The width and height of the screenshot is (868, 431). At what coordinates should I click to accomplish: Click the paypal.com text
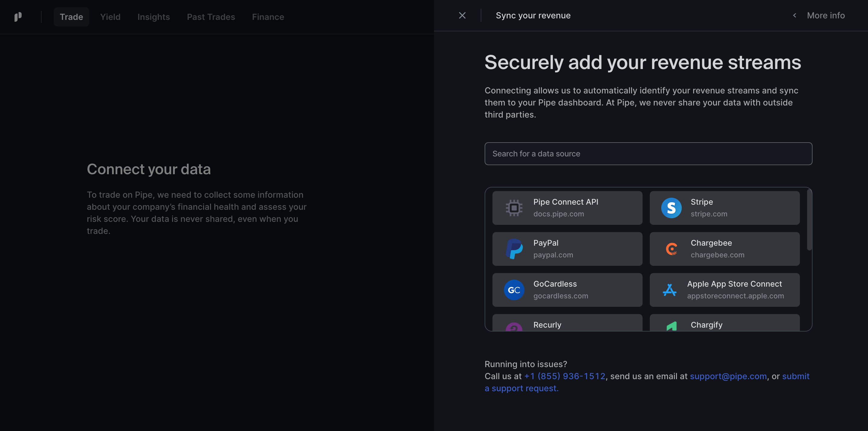pyautogui.click(x=553, y=255)
